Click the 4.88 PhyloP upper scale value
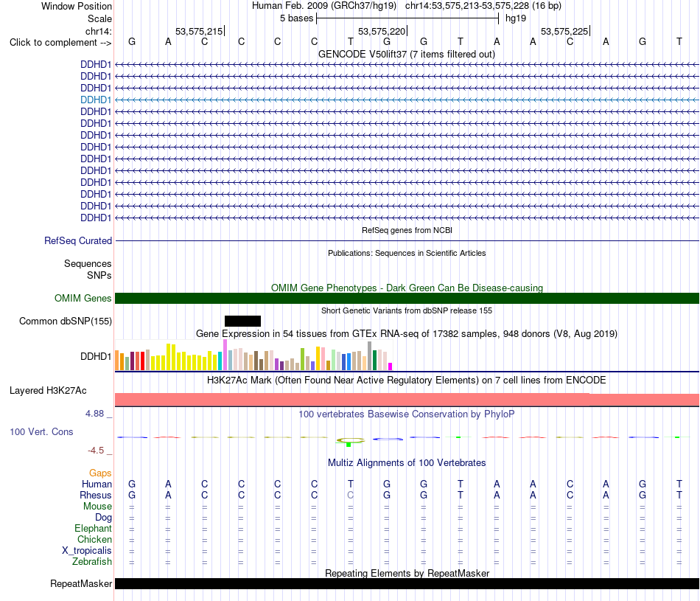This screenshot has height=601, width=700. tap(94, 414)
